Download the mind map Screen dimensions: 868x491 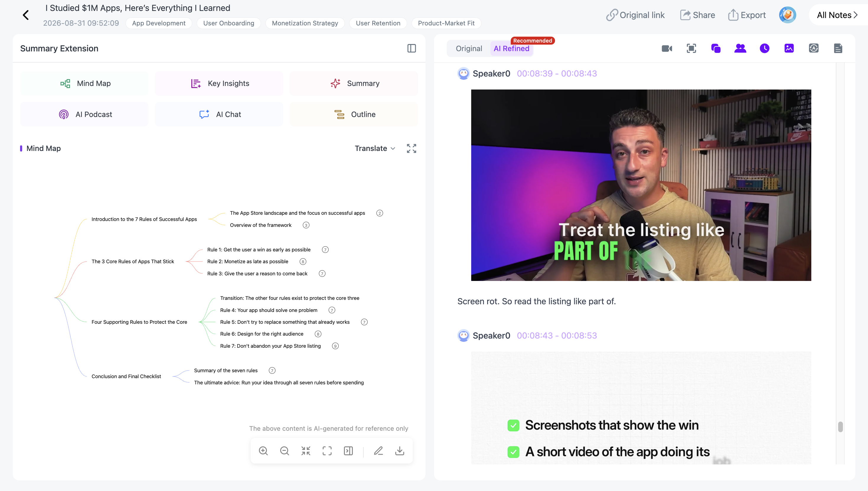pyautogui.click(x=400, y=451)
